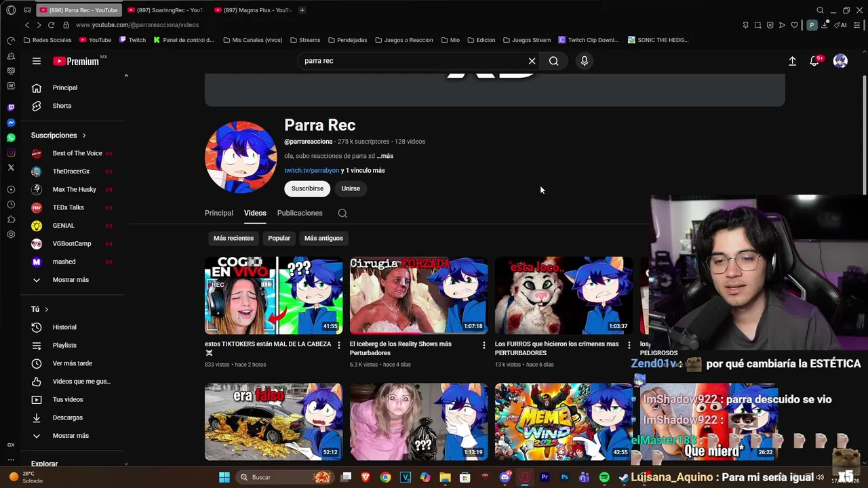Open Redes Sociales bookmark folder
Viewport: 868px width, 488px height.
[x=47, y=40]
